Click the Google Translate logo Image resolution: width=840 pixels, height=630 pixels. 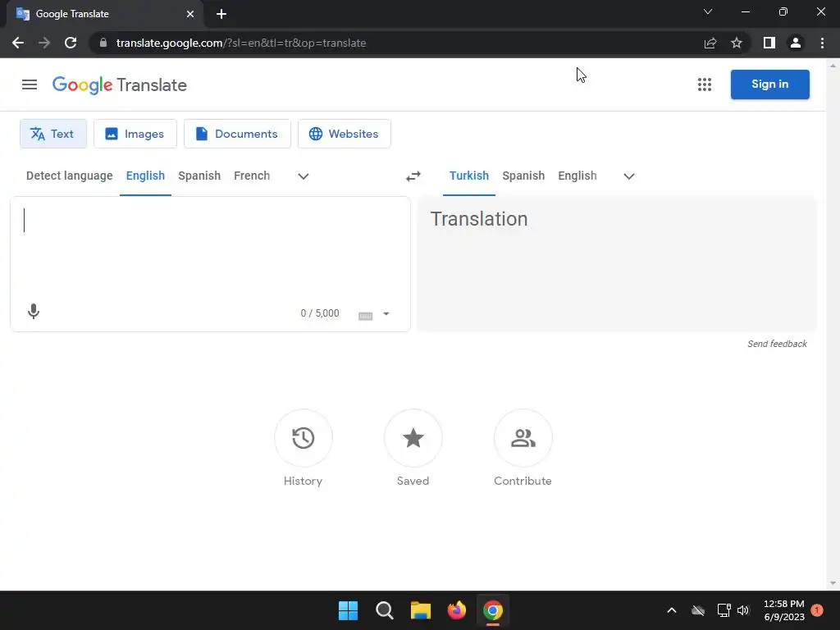pos(120,85)
